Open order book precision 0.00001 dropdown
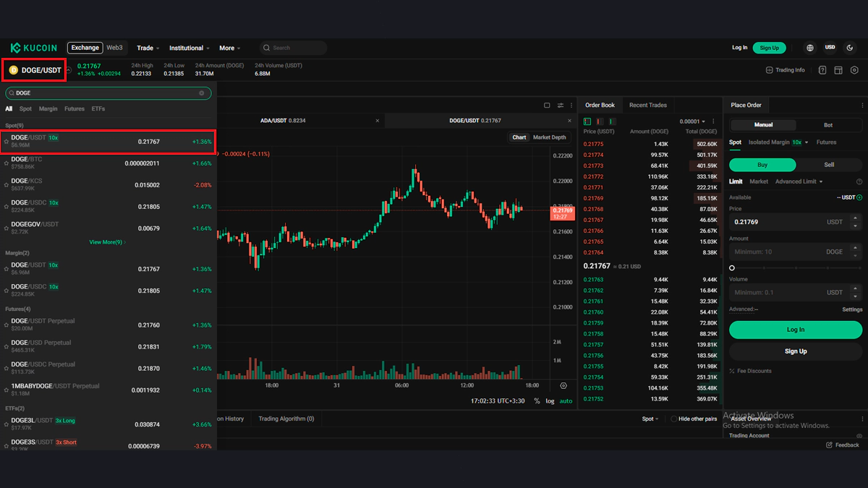 (693, 121)
